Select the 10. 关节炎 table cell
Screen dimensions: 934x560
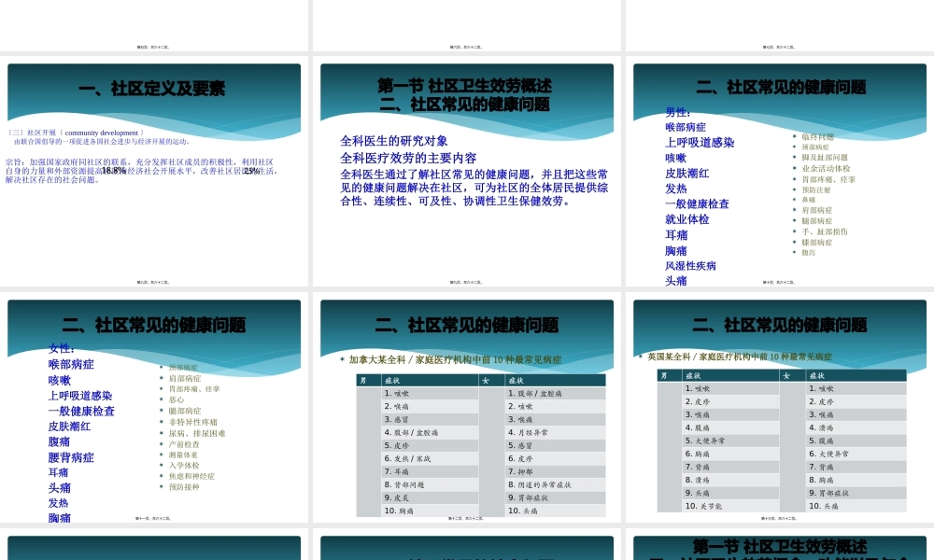(703, 506)
